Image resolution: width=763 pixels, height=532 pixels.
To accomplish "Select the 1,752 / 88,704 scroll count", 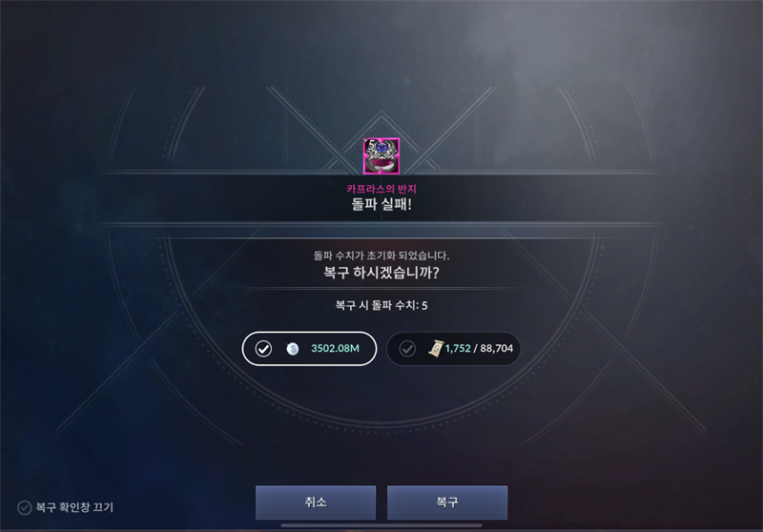I will (479, 349).
